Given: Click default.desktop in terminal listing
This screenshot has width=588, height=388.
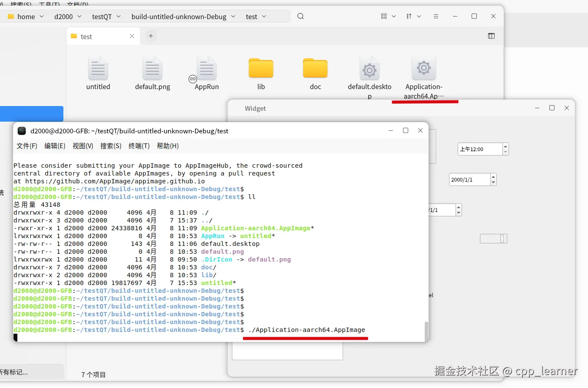Looking at the screenshot, I should pyautogui.click(x=230, y=244).
